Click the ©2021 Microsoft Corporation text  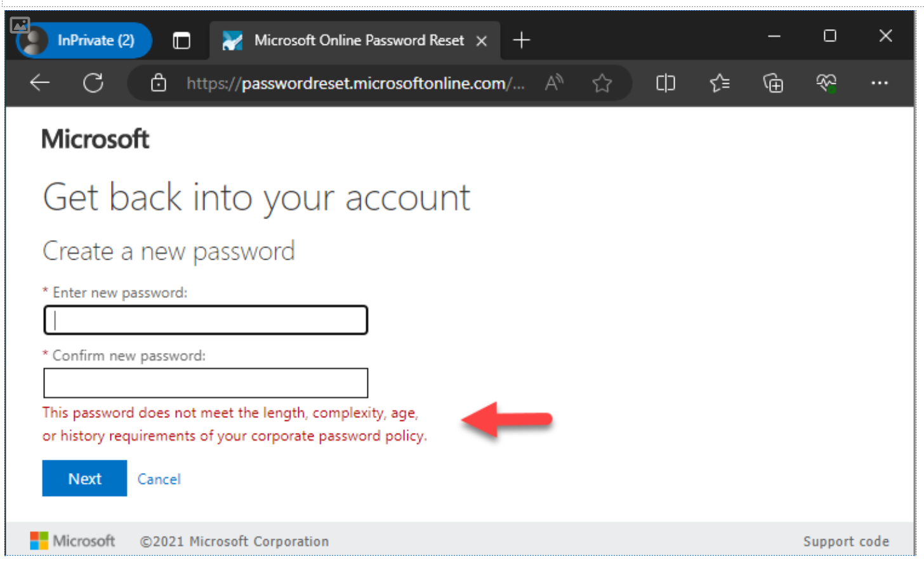click(234, 541)
